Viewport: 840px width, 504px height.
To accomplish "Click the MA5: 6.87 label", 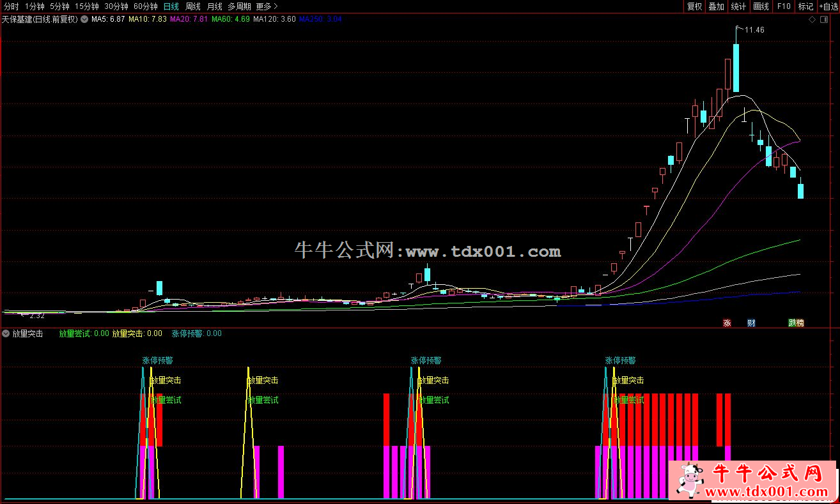I will (108, 19).
